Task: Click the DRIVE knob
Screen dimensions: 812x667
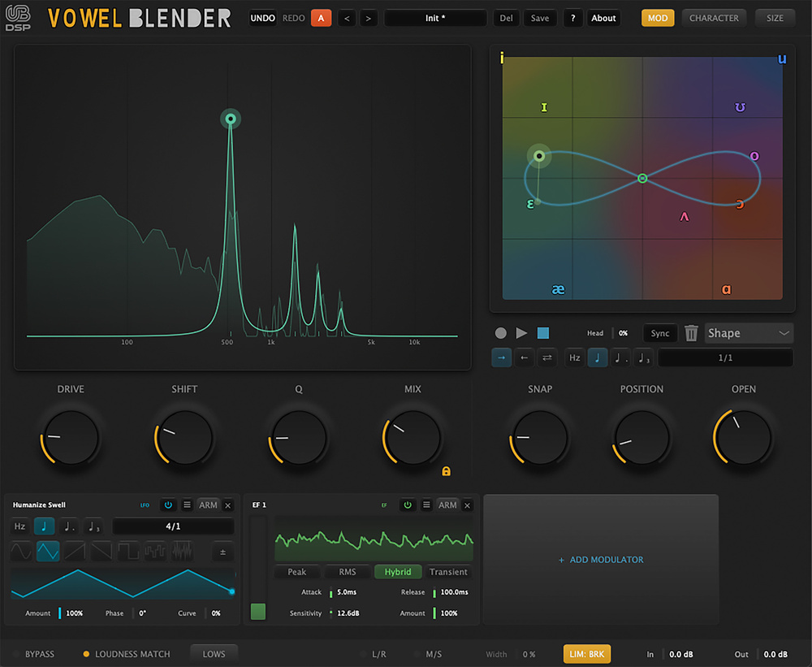Action: pos(71,438)
